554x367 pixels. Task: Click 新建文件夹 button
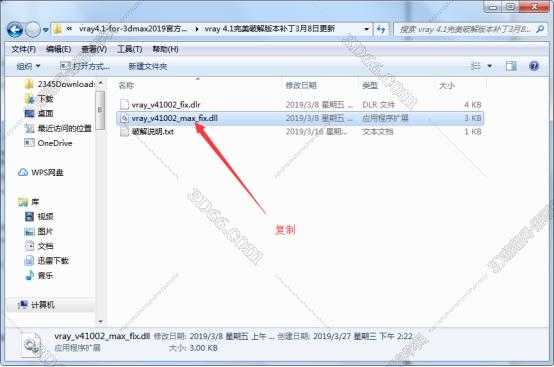pyautogui.click(x=148, y=66)
